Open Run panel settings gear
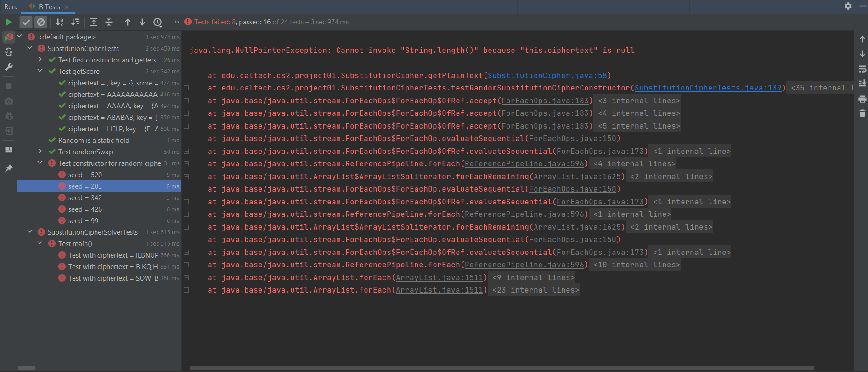Image resolution: width=868 pixels, height=372 pixels. (x=848, y=6)
